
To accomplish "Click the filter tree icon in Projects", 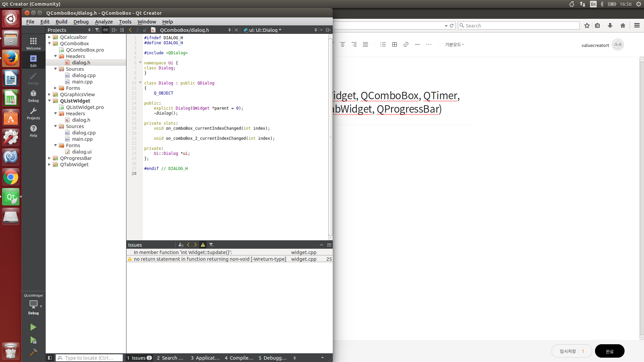I will tap(97, 30).
